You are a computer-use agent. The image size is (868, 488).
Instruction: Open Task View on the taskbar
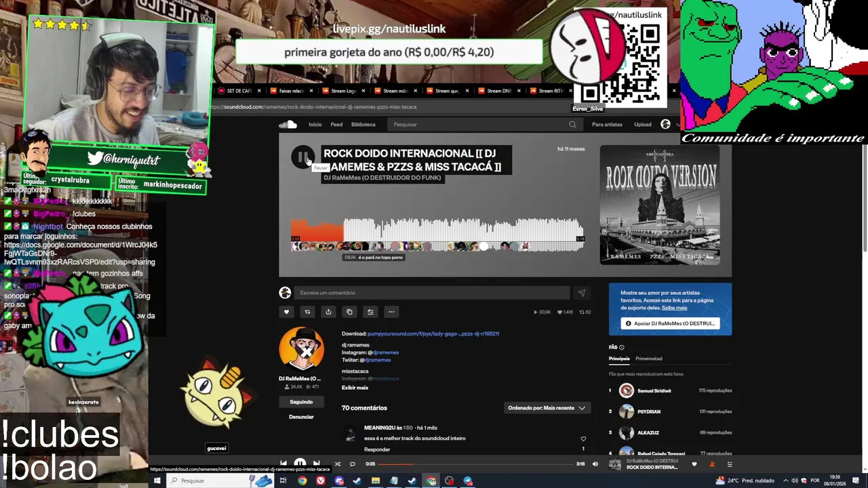point(283,481)
